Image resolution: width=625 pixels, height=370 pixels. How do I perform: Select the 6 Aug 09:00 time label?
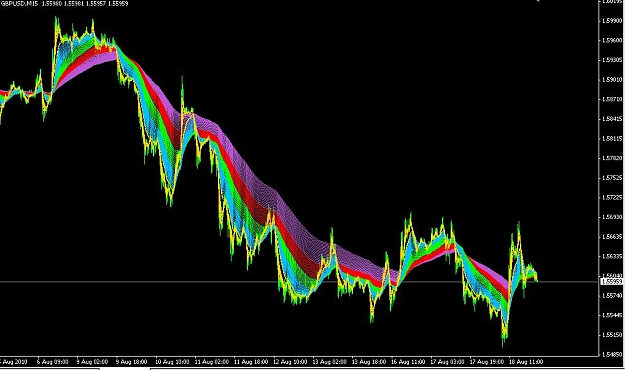point(53,362)
